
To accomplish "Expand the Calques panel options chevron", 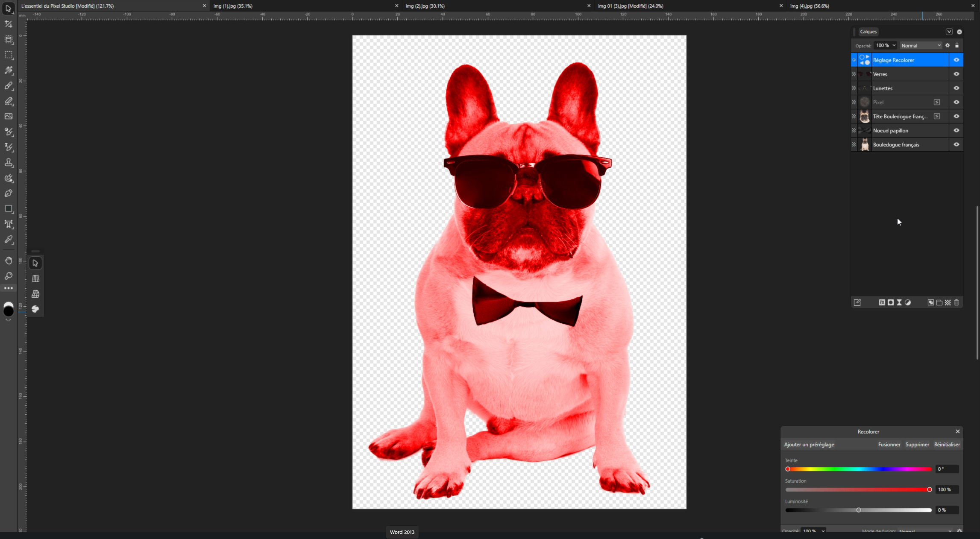I will tap(949, 32).
